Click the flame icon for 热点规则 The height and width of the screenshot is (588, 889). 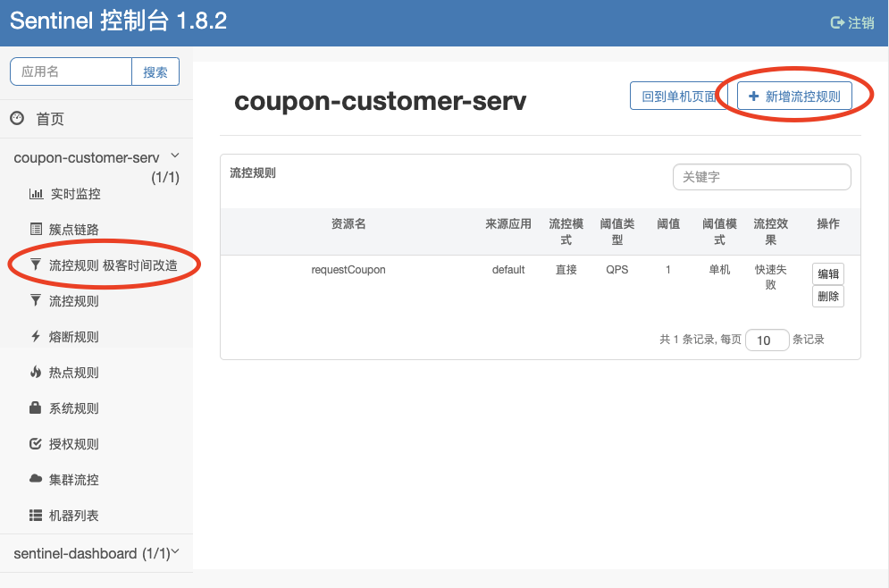click(x=36, y=373)
